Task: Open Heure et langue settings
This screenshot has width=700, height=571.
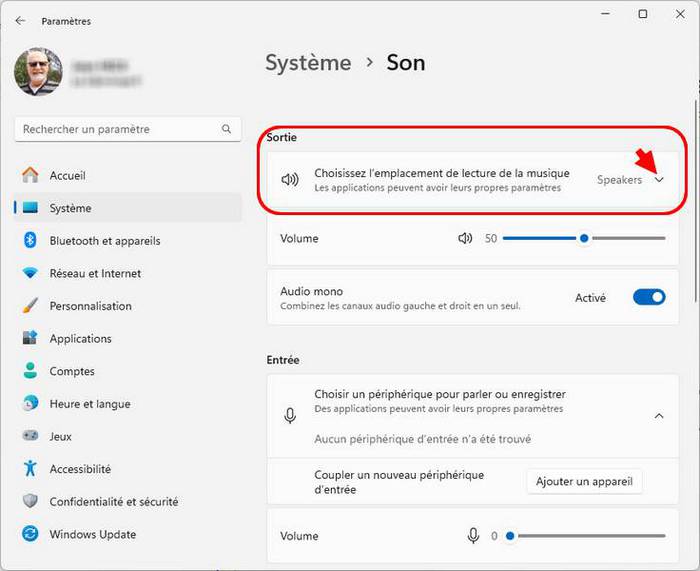Action: [x=128, y=404]
